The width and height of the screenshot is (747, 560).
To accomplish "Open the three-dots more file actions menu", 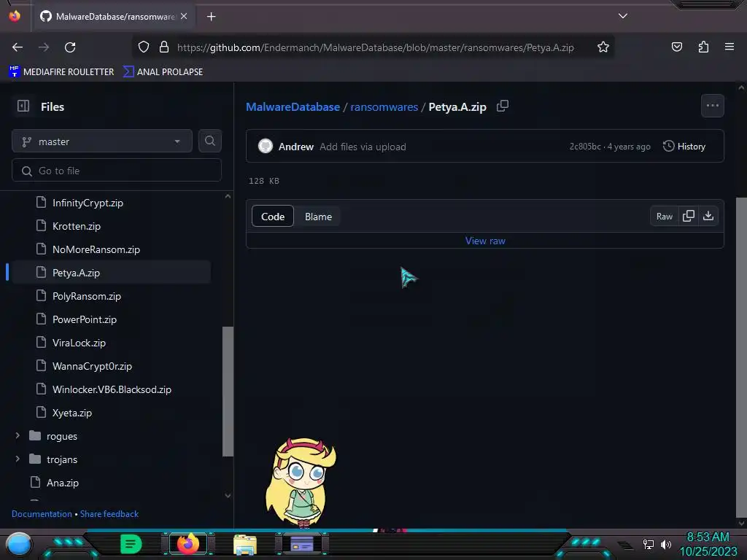I will 712,106.
